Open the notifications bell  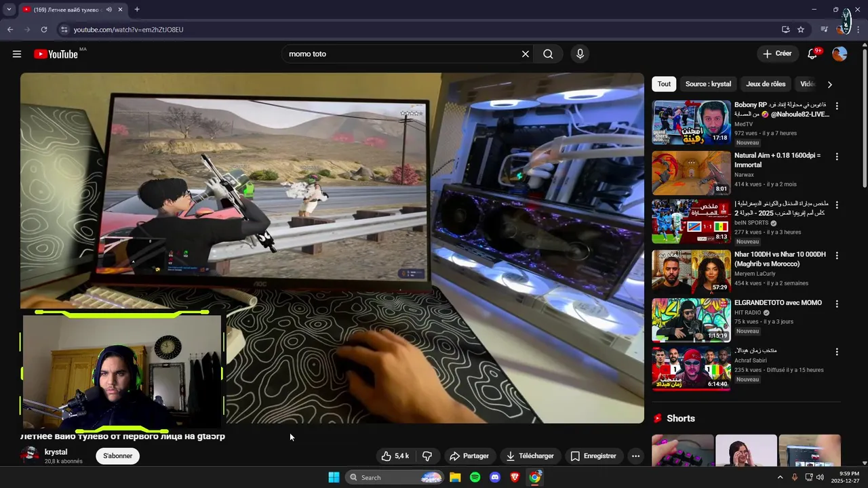click(x=812, y=54)
